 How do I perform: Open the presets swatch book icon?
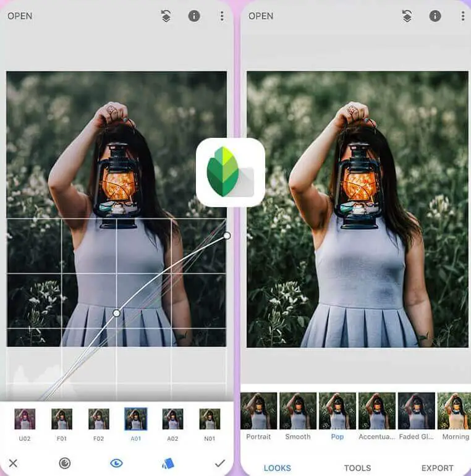click(168, 464)
